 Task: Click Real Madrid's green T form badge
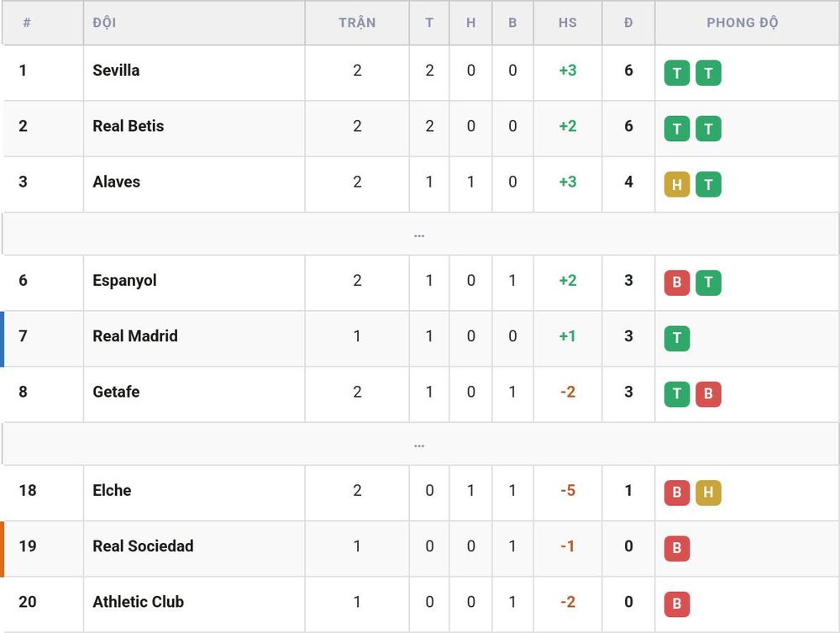click(x=676, y=339)
